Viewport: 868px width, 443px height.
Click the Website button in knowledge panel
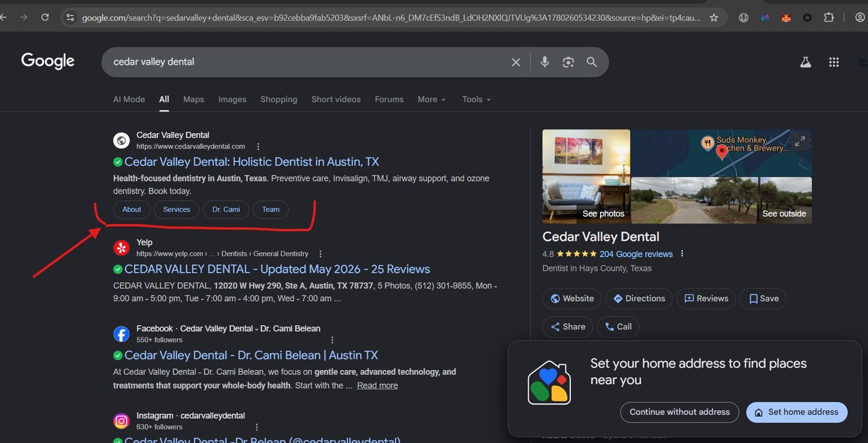(x=572, y=299)
